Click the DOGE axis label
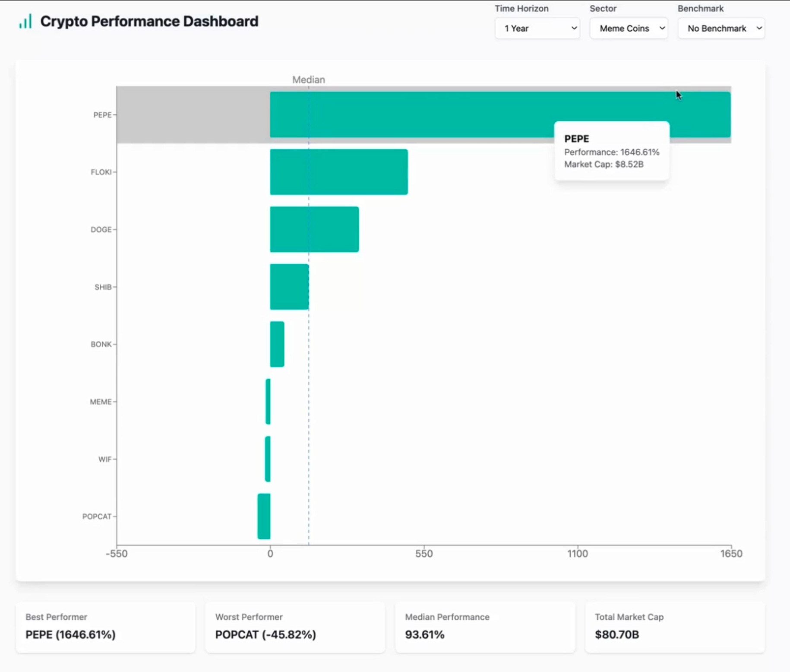Viewport: 790px width, 672px height. click(x=101, y=229)
